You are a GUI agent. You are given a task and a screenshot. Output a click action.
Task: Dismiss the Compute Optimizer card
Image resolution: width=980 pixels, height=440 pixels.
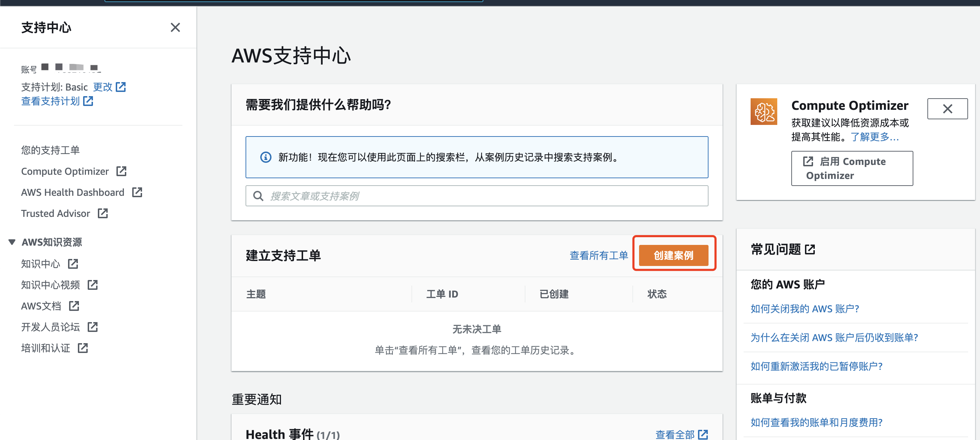pos(947,109)
